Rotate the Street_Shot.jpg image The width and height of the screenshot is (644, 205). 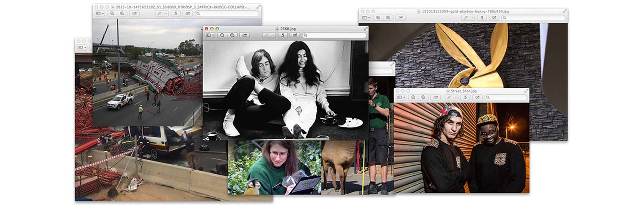coord(465,97)
